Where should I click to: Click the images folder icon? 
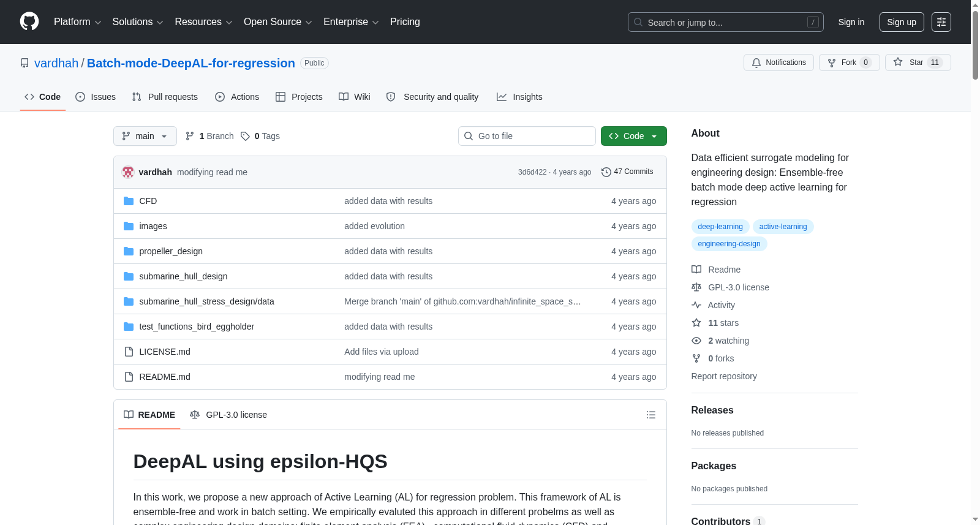tap(129, 226)
